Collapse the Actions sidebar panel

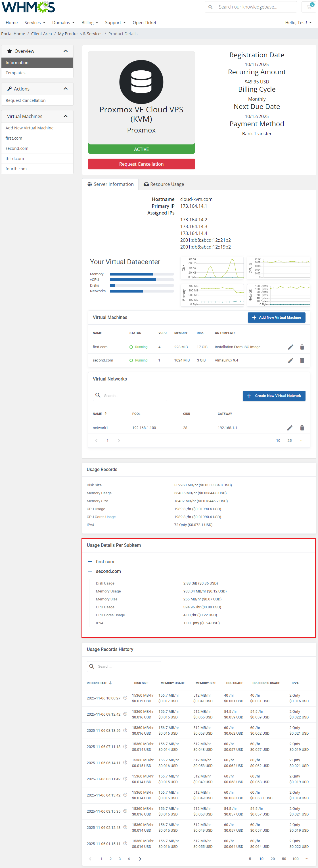(65, 89)
